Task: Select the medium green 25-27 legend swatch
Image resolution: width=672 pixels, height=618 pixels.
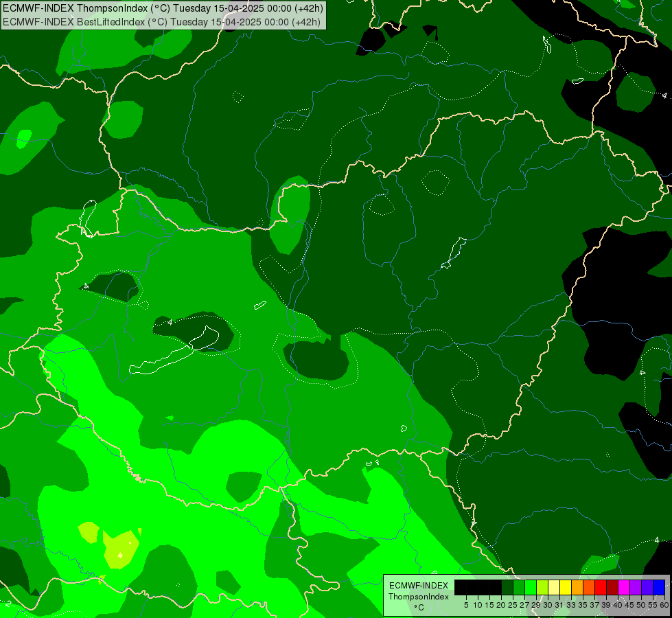Action: click(x=519, y=587)
